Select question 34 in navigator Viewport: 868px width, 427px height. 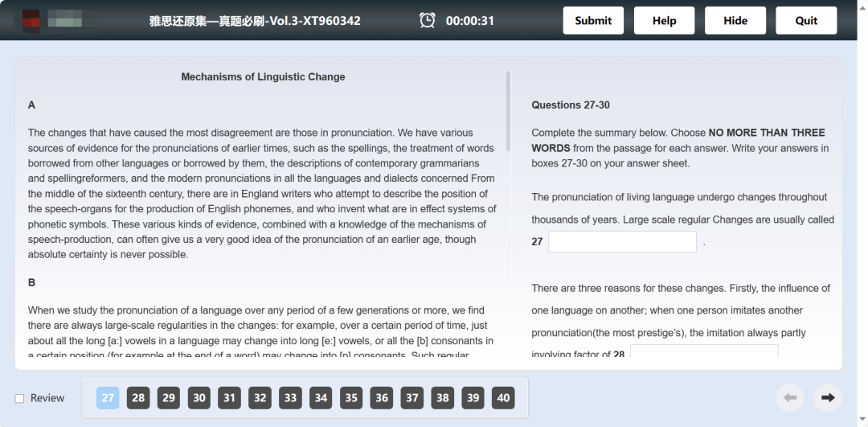(321, 397)
